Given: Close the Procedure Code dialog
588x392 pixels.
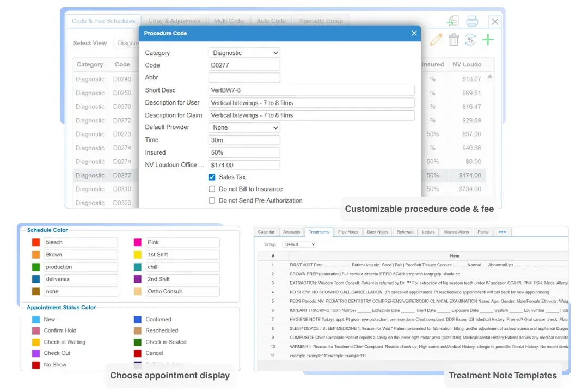Looking at the screenshot, I should point(414,33).
